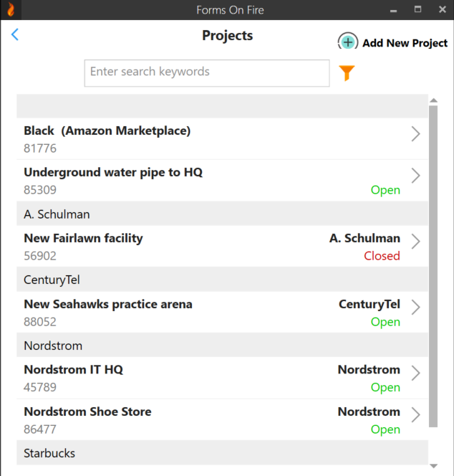Screen dimensions: 454x476
Task: Select Nordstrom Shoe Store title
Action: (x=87, y=411)
